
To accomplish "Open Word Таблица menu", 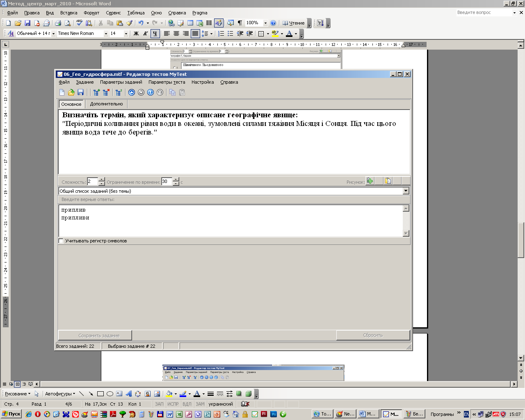I will [136, 13].
